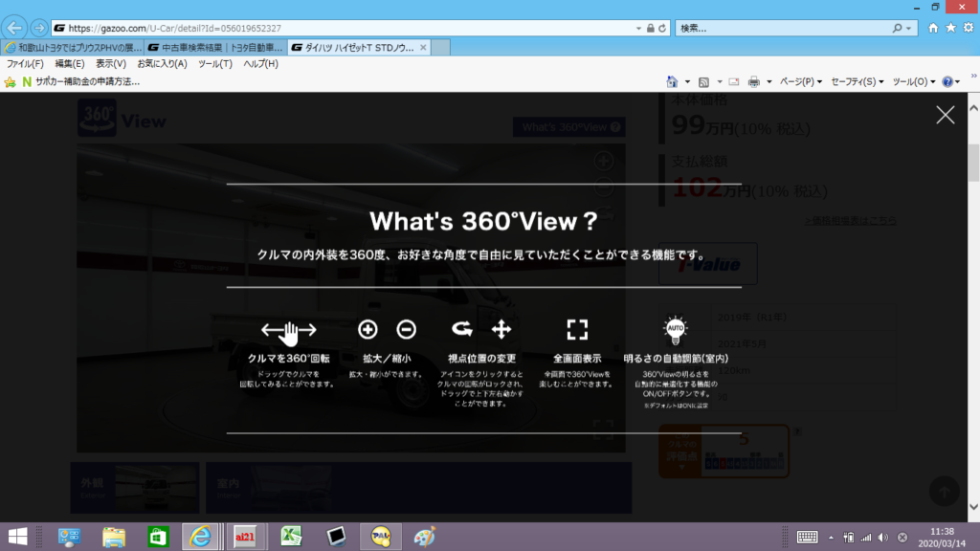Open a new browser tab
This screenshot has height=551, width=980.
pos(440,48)
